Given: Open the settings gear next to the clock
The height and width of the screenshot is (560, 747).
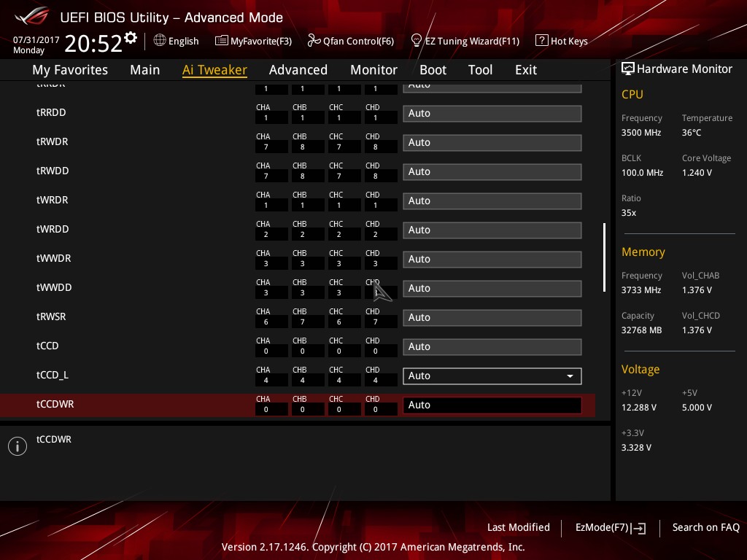Looking at the screenshot, I should pos(131,38).
